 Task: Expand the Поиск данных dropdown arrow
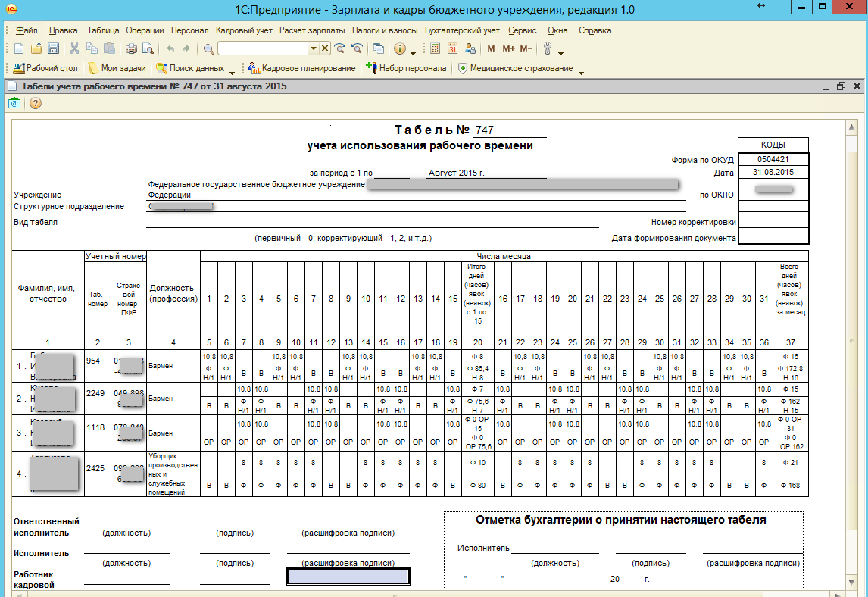232,73
